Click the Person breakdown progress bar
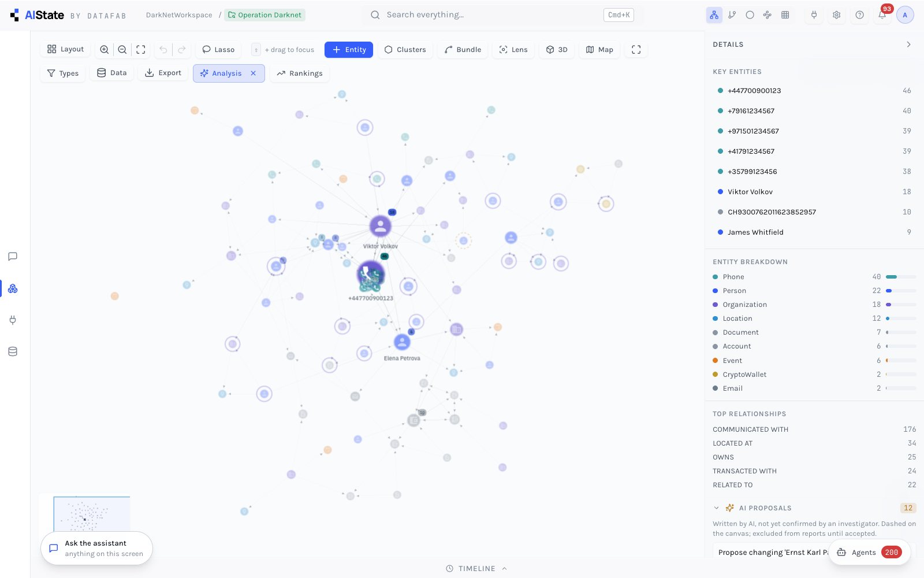924x578 pixels. pos(901,291)
